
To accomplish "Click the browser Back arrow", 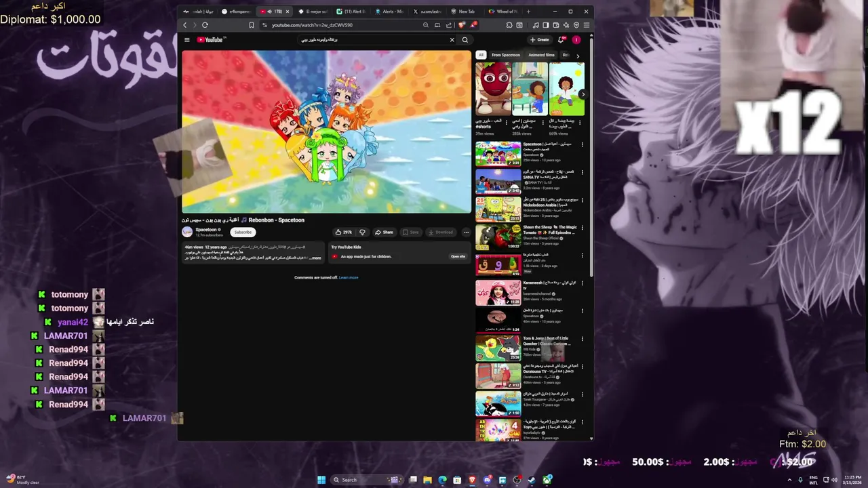I will (x=184, y=25).
